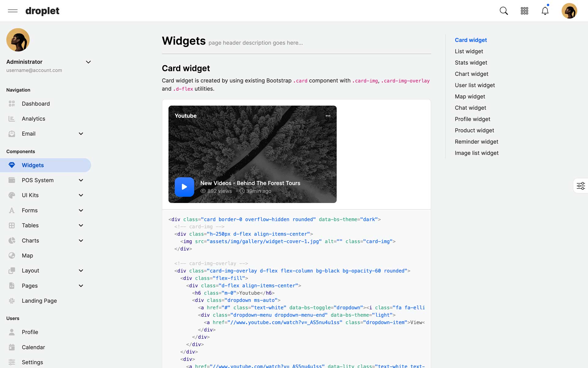Screen dimensions: 588x368
Task: Expand the Charts submenu arrow
Action: 81,241
